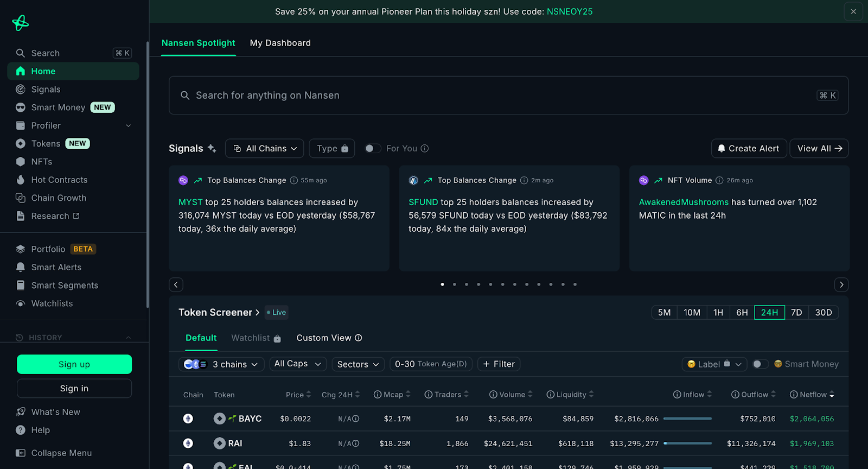Click the For You info icon
Image resolution: width=868 pixels, height=469 pixels.
[425, 148]
